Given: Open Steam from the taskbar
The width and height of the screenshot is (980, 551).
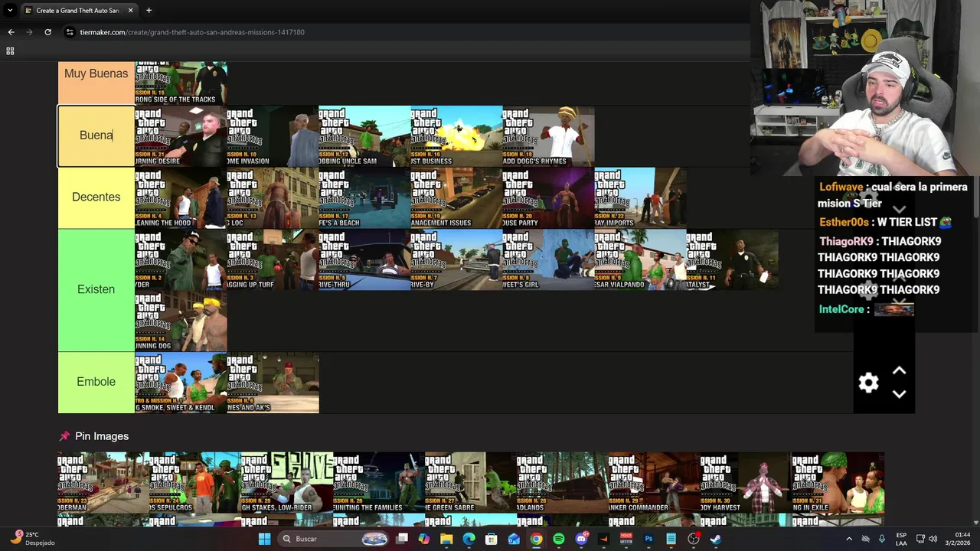Looking at the screenshot, I should (716, 539).
